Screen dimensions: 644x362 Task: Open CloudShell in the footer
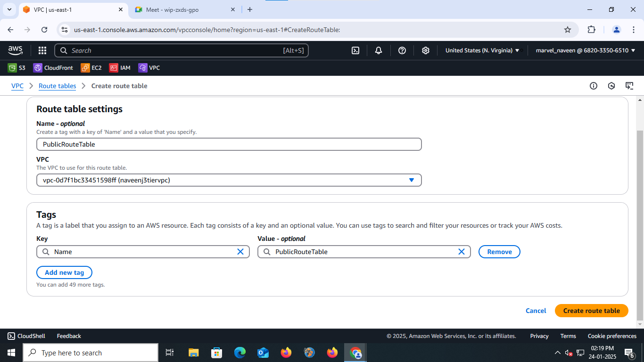click(x=26, y=336)
